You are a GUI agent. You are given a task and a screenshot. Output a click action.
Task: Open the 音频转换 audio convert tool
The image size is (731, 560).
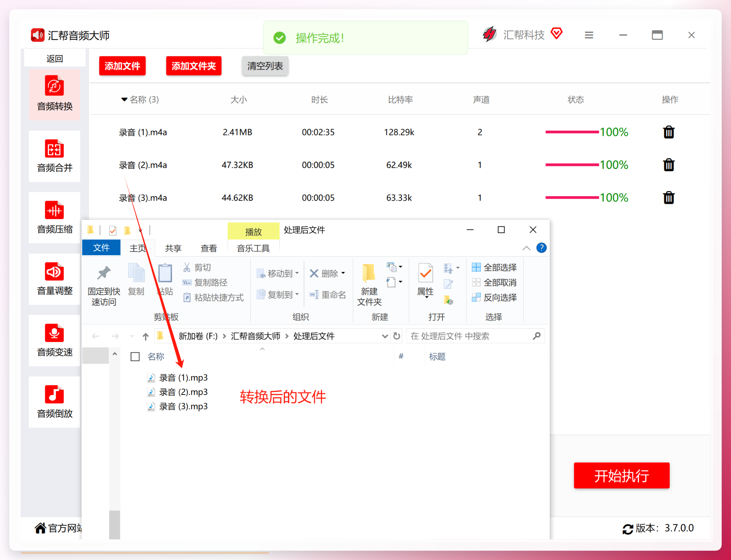[x=54, y=94]
